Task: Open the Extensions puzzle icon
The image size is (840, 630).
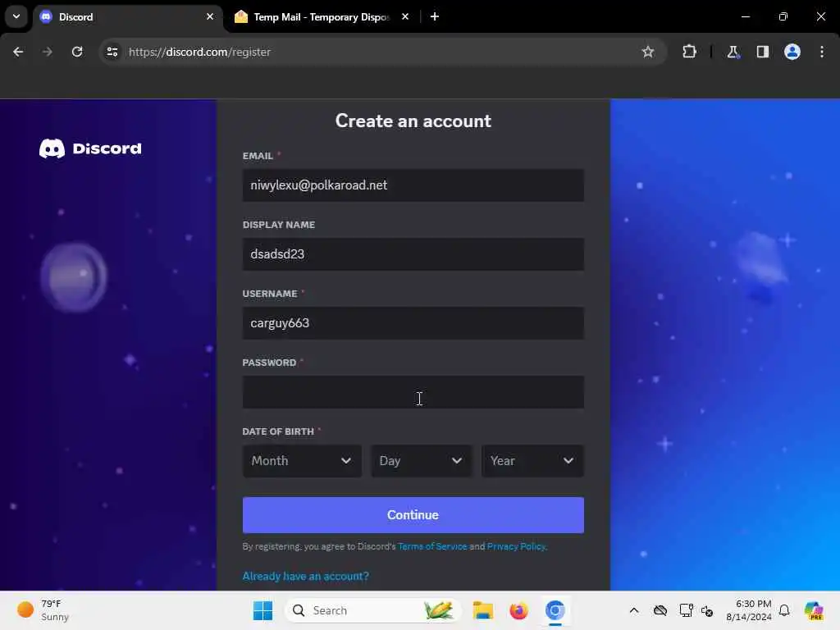Action: (x=689, y=52)
